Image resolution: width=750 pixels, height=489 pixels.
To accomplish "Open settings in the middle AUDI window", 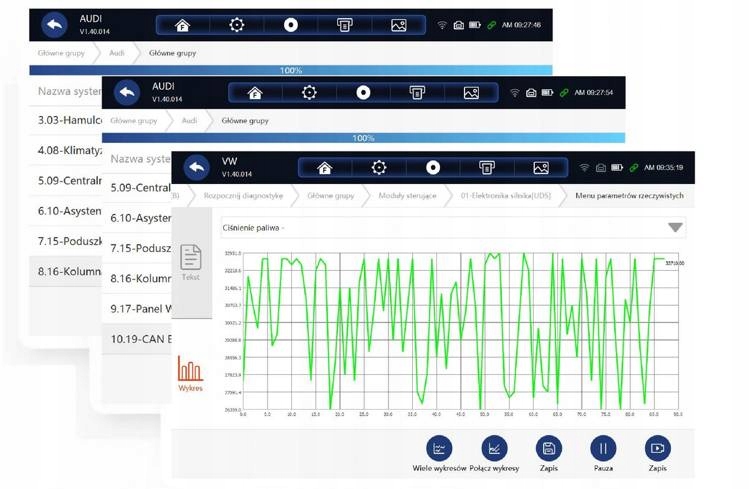I will coord(309,92).
